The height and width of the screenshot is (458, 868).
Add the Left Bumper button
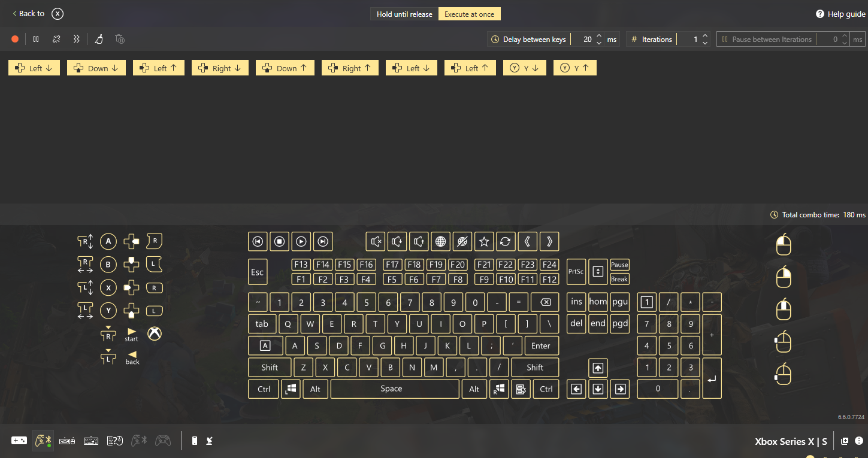(155, 311)
